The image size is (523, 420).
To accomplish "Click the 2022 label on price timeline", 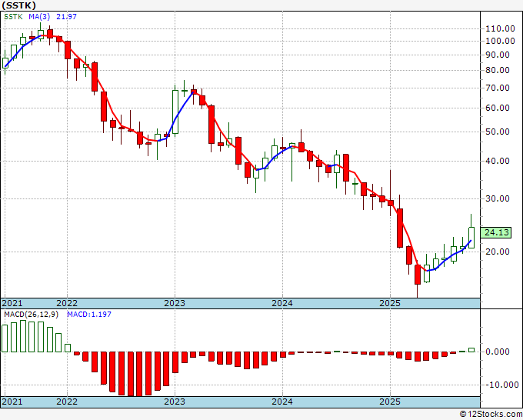I will coord(67,303).
